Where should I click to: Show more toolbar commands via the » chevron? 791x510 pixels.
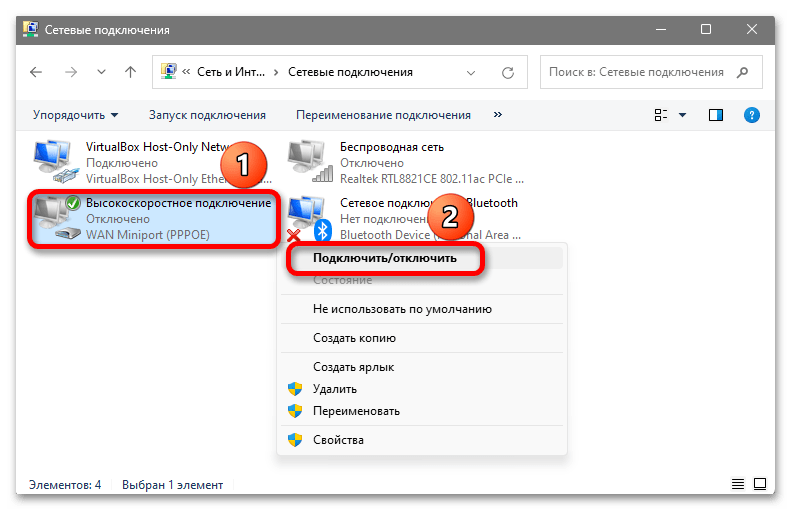pos(498,115)
